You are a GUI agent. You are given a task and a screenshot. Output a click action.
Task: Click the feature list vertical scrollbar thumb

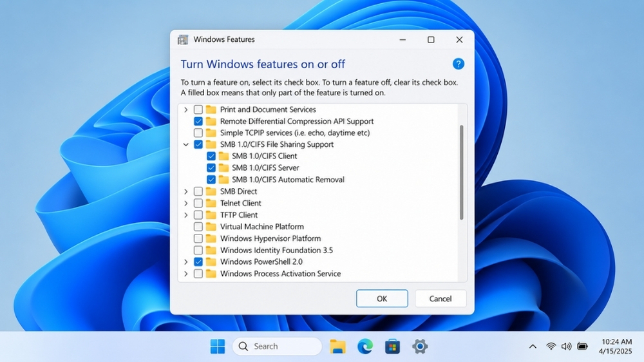[462, 173]
